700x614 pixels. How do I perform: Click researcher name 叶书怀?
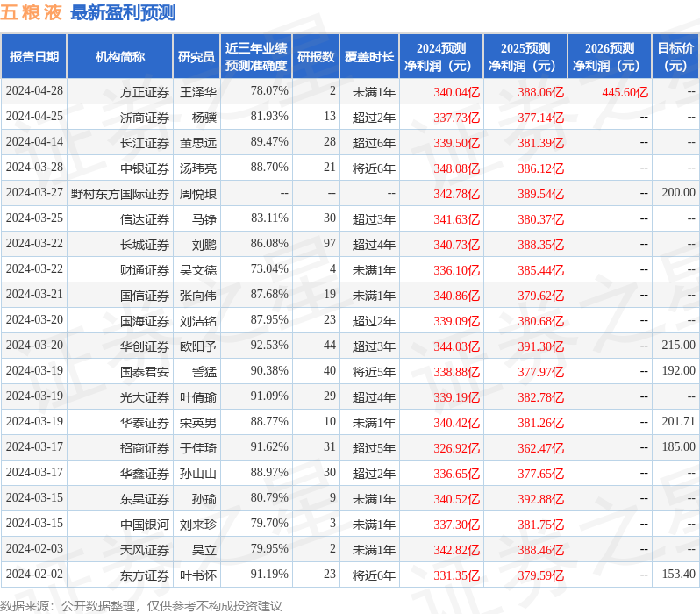tap(198, 576)
